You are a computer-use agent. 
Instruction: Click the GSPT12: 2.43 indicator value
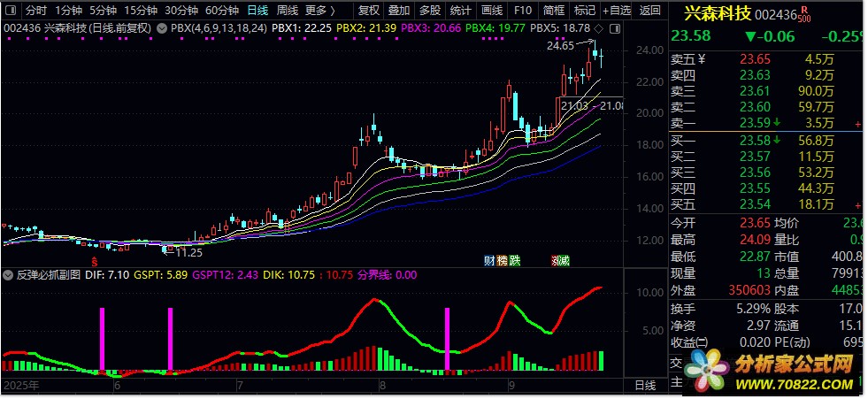pyautogui.click(x=226, y=274)
